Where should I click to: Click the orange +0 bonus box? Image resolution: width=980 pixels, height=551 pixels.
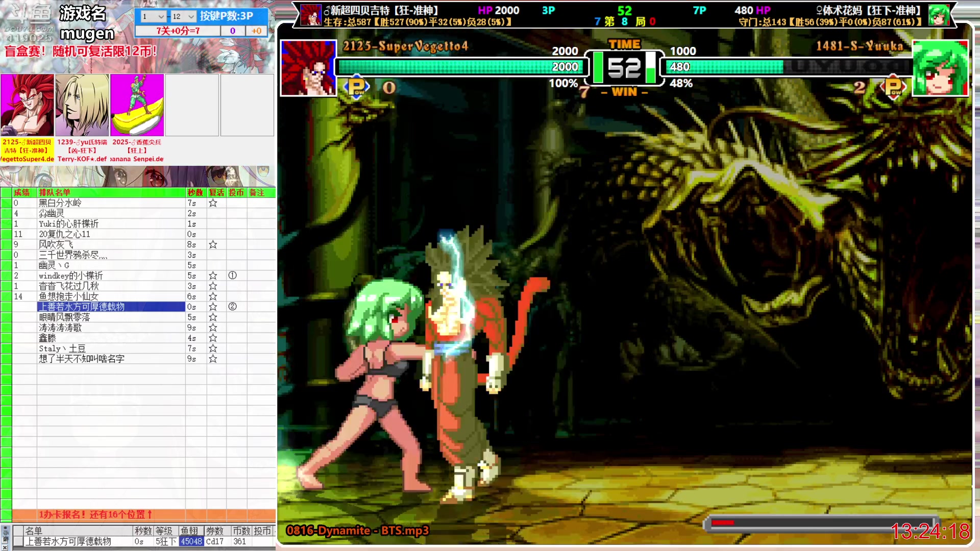[256, 31]
